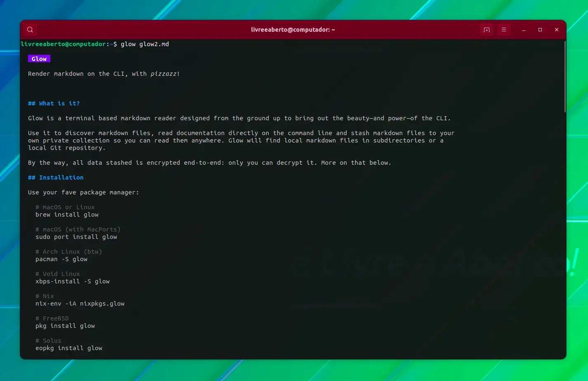Open the hamburger menu

[503, 30]
